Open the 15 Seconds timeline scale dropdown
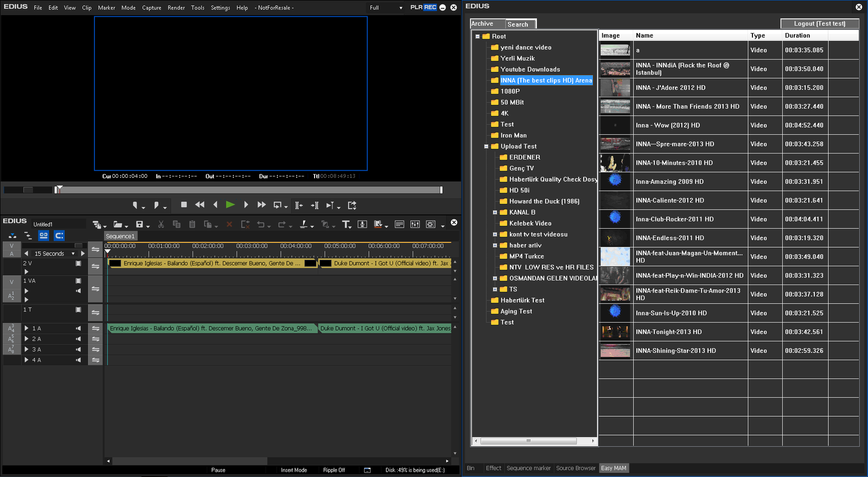The height and width of the screenshot is (477, 868). 73,254
